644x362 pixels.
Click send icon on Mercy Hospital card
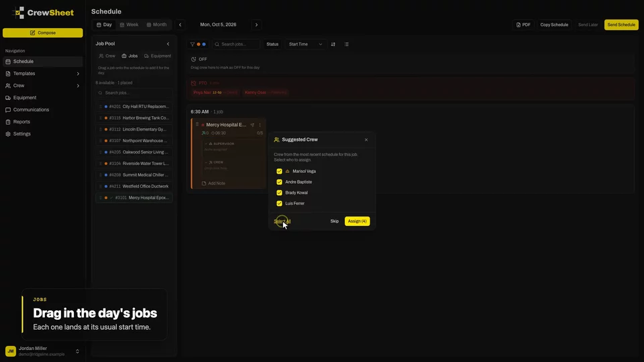pyautogui.click(x=253, y=125)
